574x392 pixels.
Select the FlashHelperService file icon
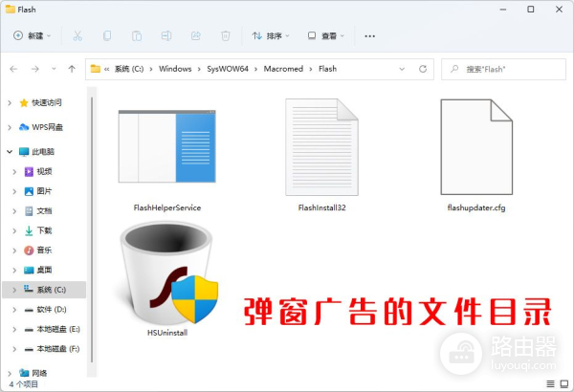coord(166,146)
